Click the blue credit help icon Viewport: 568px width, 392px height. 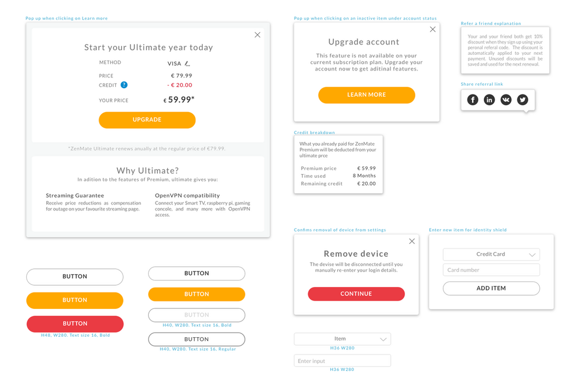(x=124, y=85)
